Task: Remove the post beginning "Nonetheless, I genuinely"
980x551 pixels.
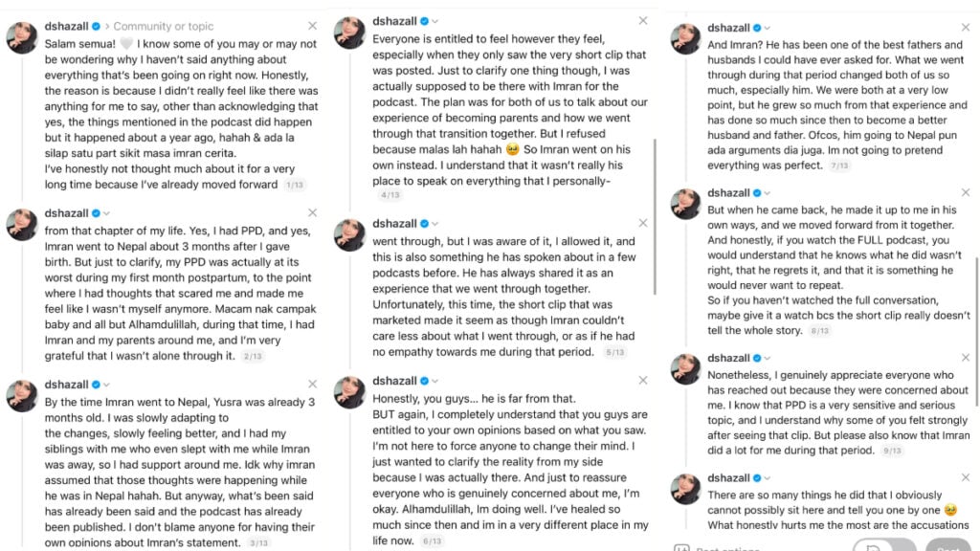Action: coord(966,358)
